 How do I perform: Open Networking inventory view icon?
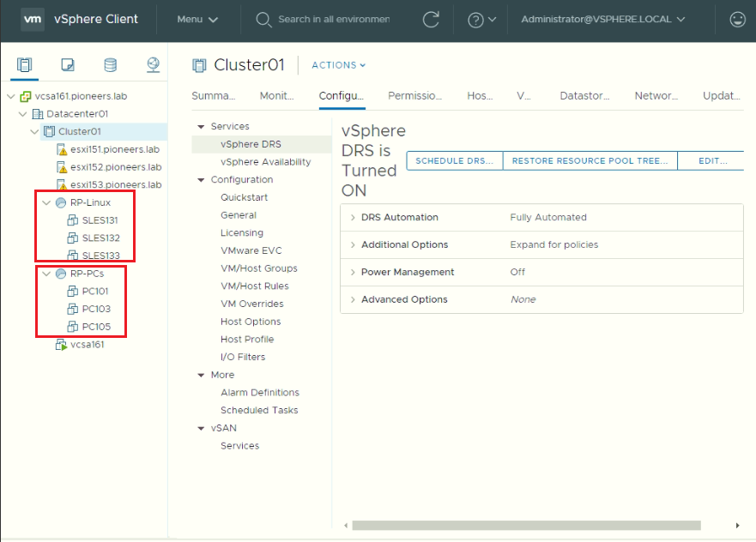[154, 64]
